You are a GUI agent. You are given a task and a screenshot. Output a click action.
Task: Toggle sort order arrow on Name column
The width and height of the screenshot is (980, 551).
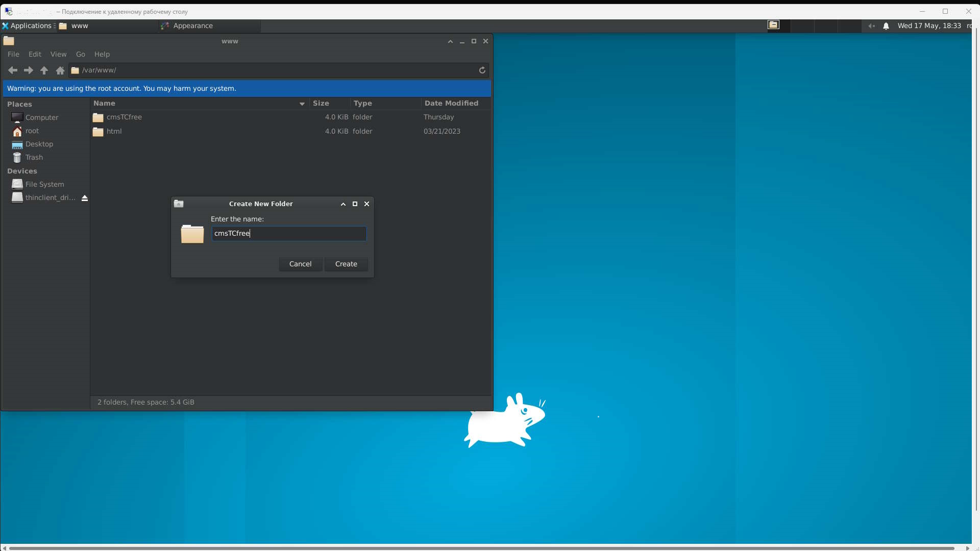click(302, 104)
